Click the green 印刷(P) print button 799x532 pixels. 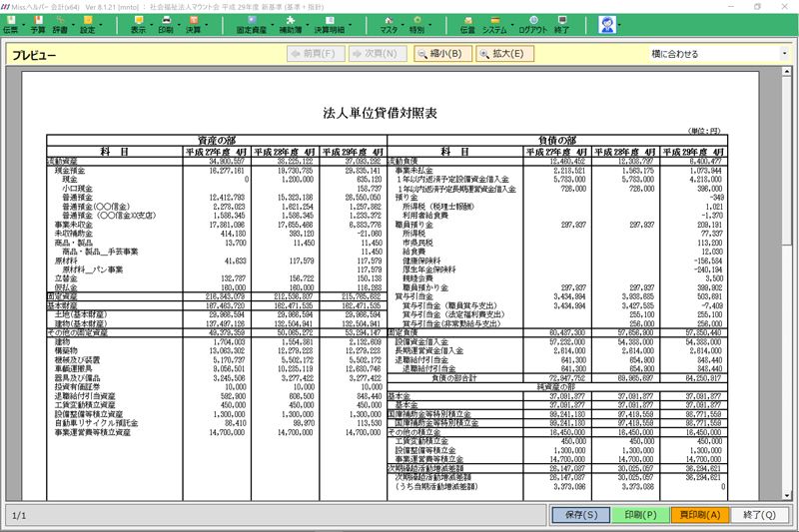coord(640,515)
